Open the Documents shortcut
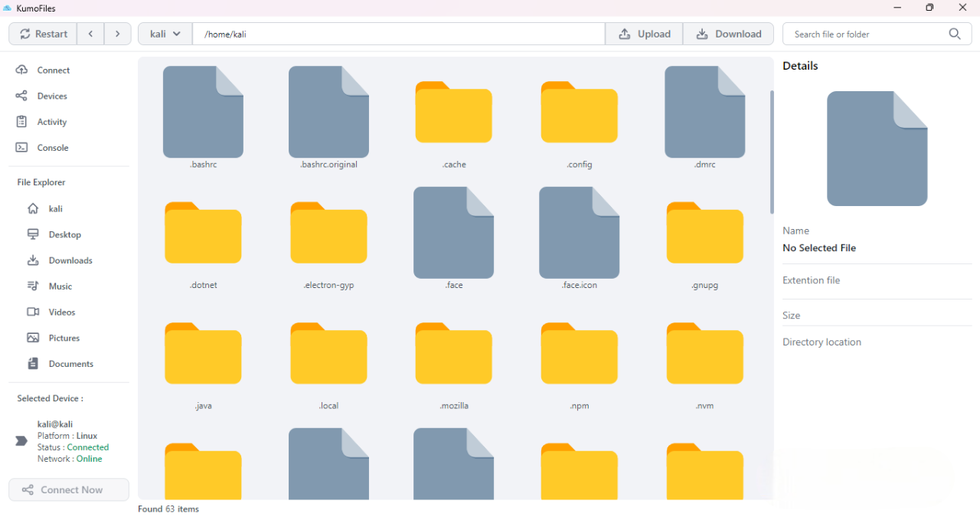The image size is (980, 517). pyautogui.click(x=70, y=364)
